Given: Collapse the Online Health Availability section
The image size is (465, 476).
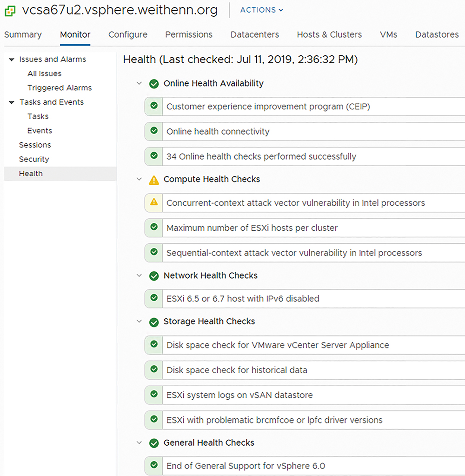Looking at the screenshot, I should [x=139, y=83].
